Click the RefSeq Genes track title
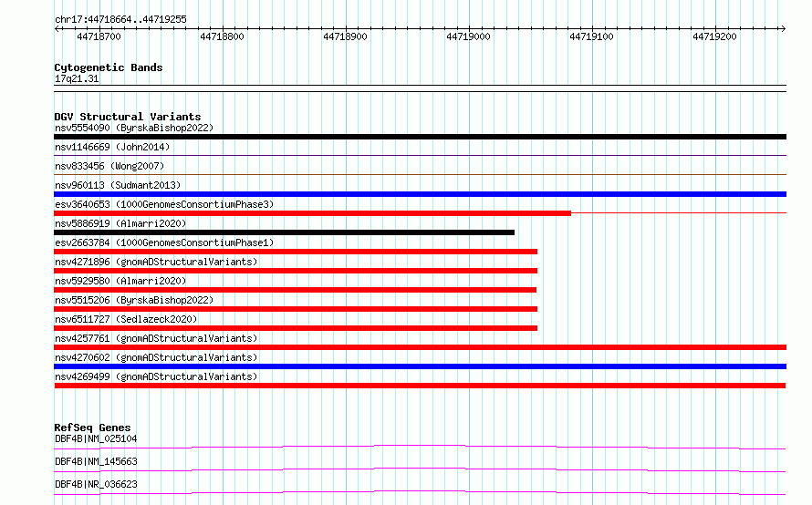This screenshot has height=505, width=812. point(93,428)
